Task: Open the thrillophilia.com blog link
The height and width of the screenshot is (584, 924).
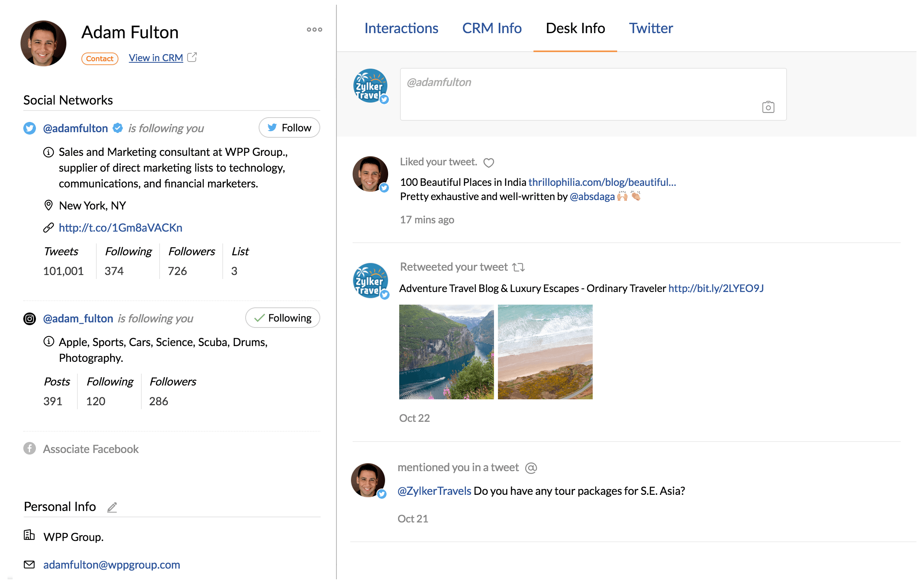Action: click(602, 182)
